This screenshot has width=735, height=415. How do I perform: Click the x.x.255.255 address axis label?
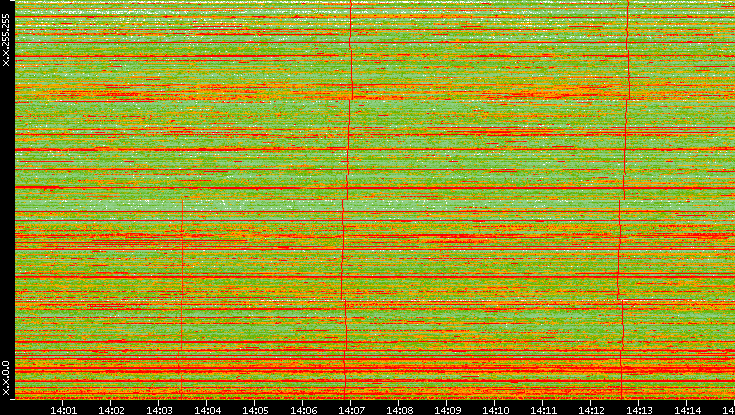coord(6,40)
